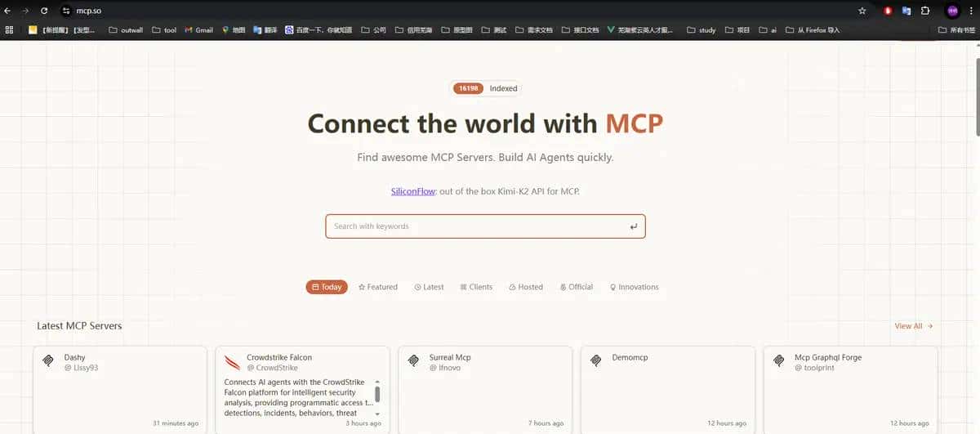This screenshot has height=434, width=980.
Task: Switch to the Clients tab
Action: point(476,287)
